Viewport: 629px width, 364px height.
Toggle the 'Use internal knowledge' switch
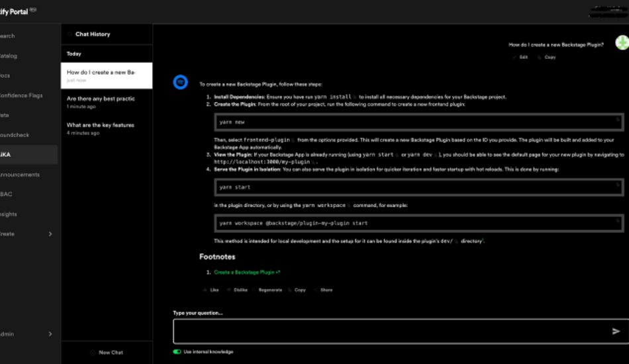click(x=177, y=351)
